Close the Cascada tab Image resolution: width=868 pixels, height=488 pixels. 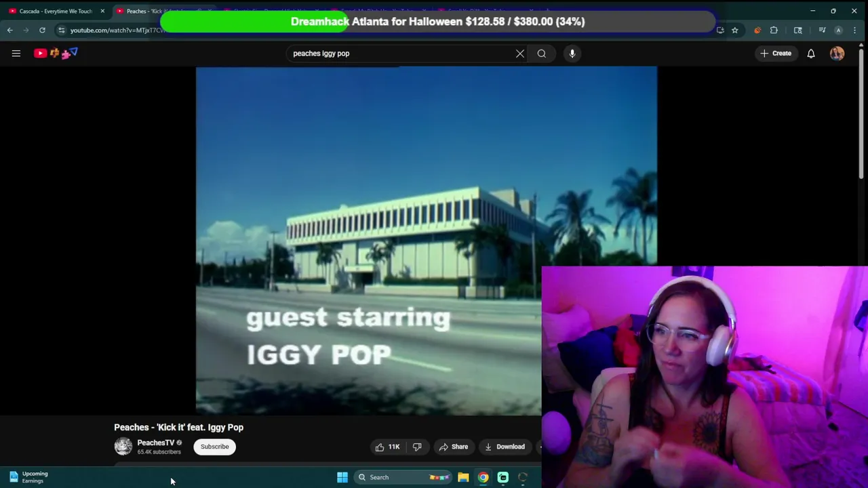coord(102,11)
